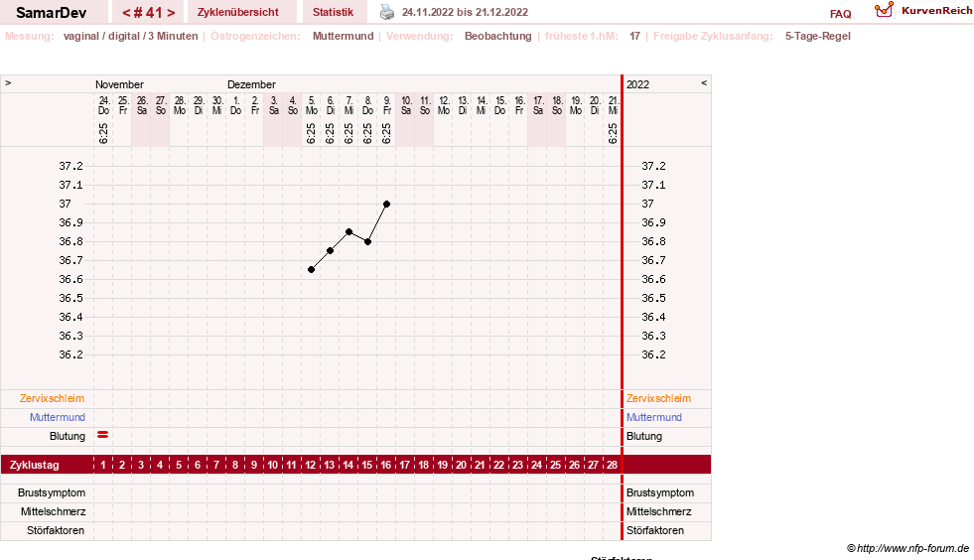
Task: Select the temperature point on 5 December
Action: click(x=311, y=270)
